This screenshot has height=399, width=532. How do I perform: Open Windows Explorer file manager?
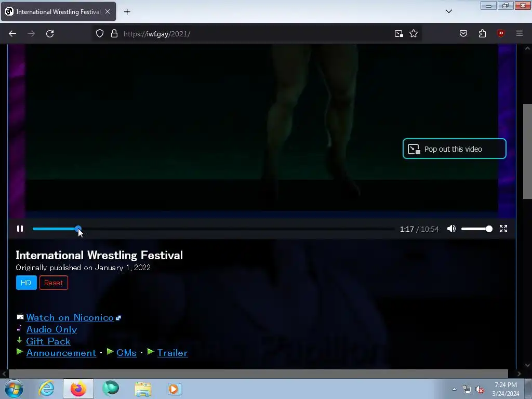(143, 389)
